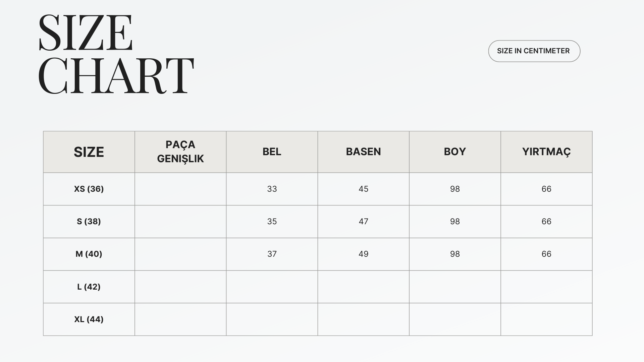Click BASEN value 47 in S row
The width and height of the screenshot is (644, 362).
(364, 222)
